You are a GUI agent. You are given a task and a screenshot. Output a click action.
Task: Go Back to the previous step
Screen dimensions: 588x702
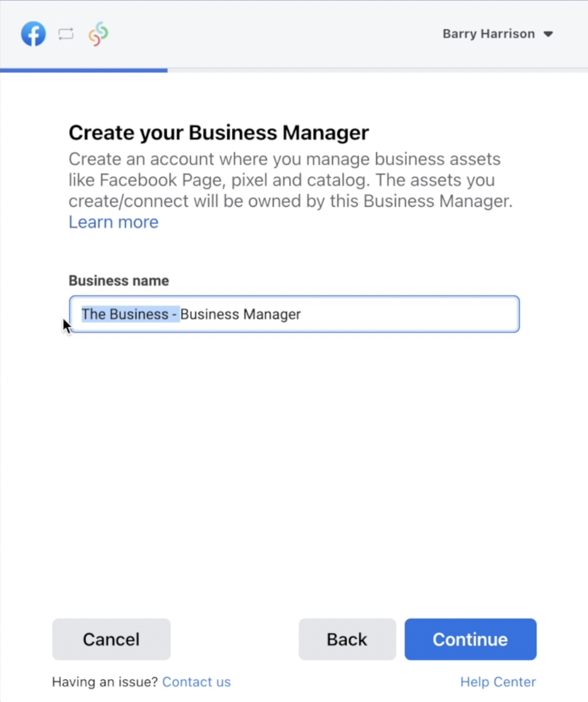(x=347, y=639)
